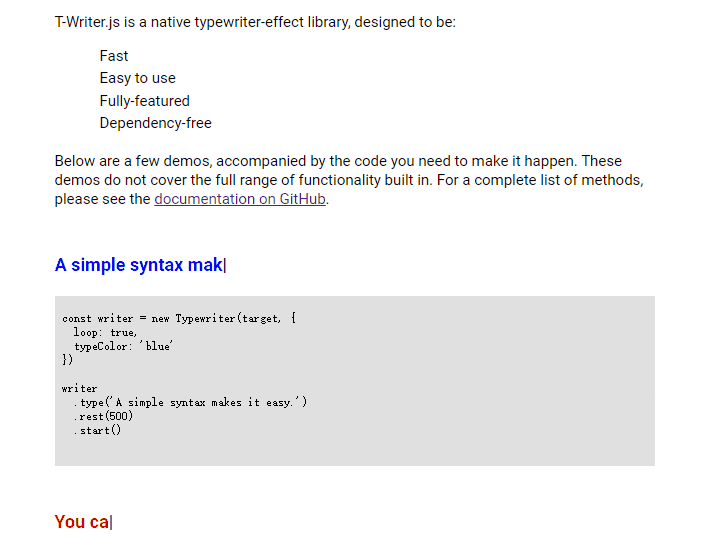Click the 'Fast' list item

114,56
